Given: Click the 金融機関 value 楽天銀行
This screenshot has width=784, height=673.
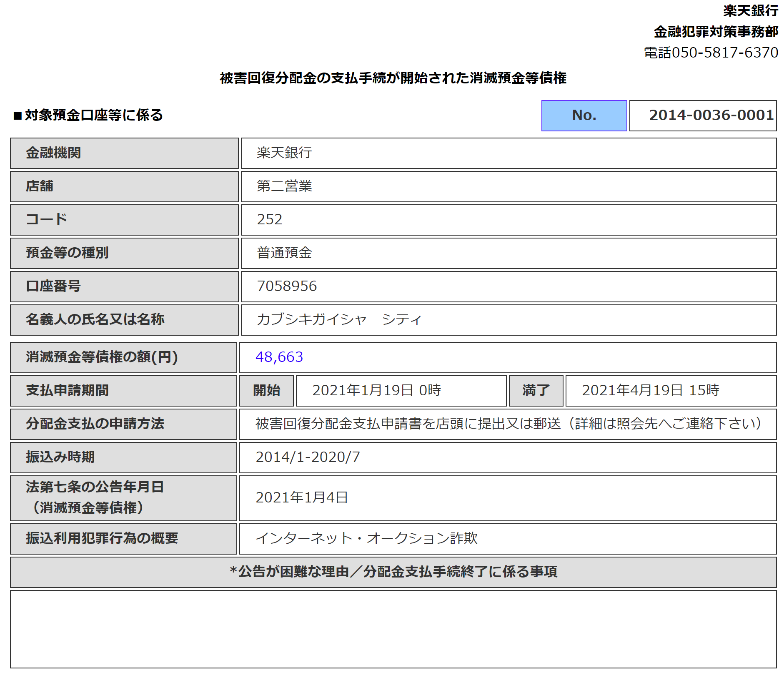Looking at the screenshot, I should point(284,153).
